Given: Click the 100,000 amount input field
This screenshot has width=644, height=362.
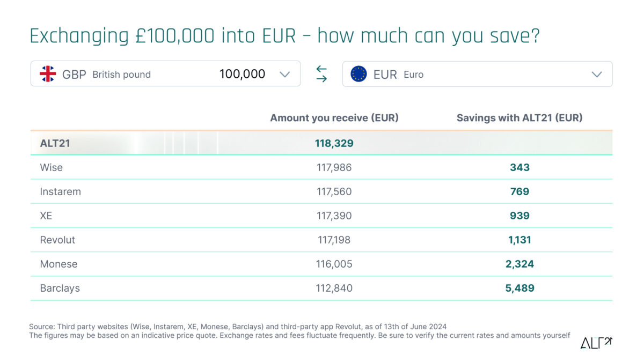Looking at the screenshot, I should [x=243, y=74].
